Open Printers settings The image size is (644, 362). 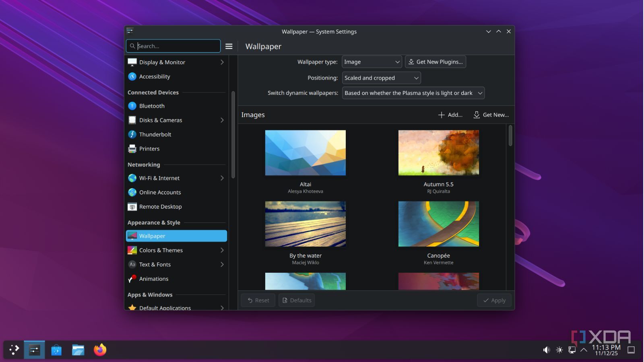177,149
